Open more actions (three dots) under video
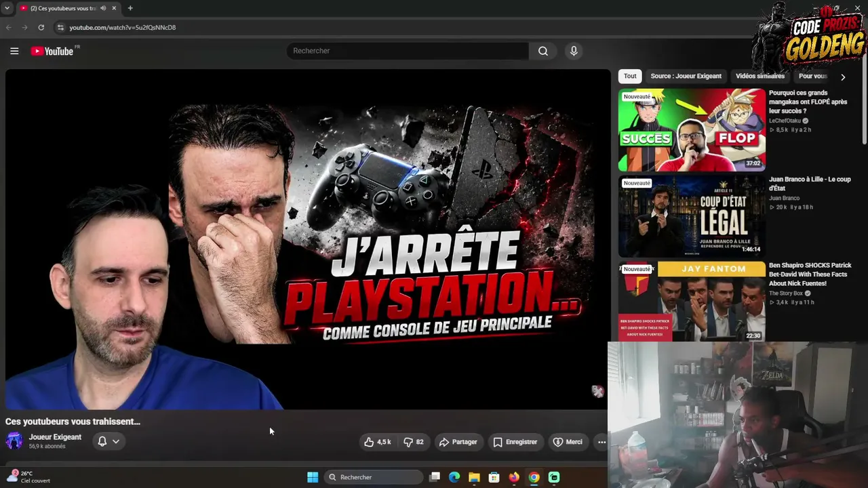Image resolution: width=868 pixels, height=488 pixels. coord(601,442)
